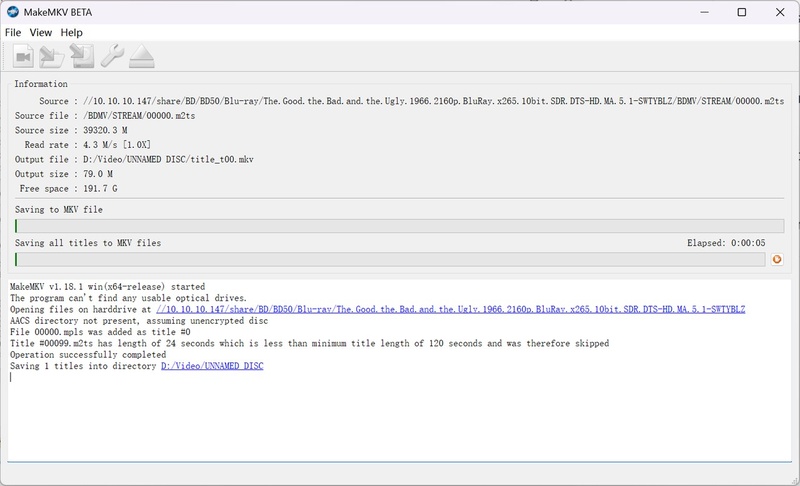Minimize the MakeMKV window
Image resolution: width=800 pixels, height=486 pixels.
point(705,12)
